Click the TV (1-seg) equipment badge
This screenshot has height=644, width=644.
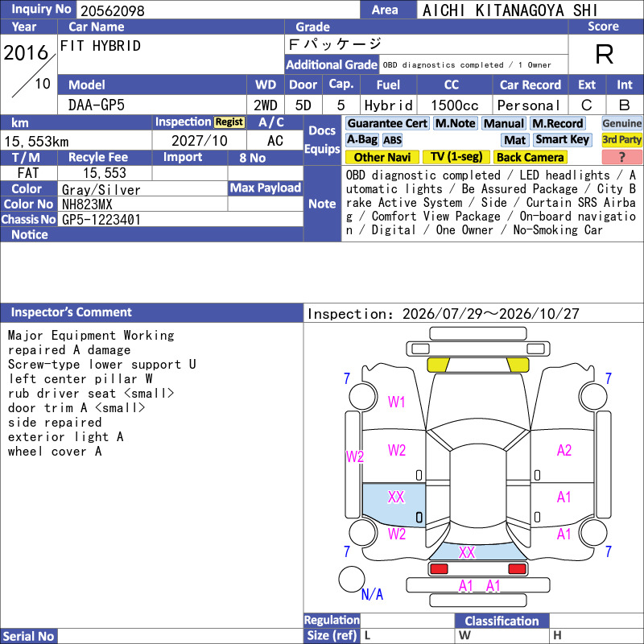[x=456, y=157]
